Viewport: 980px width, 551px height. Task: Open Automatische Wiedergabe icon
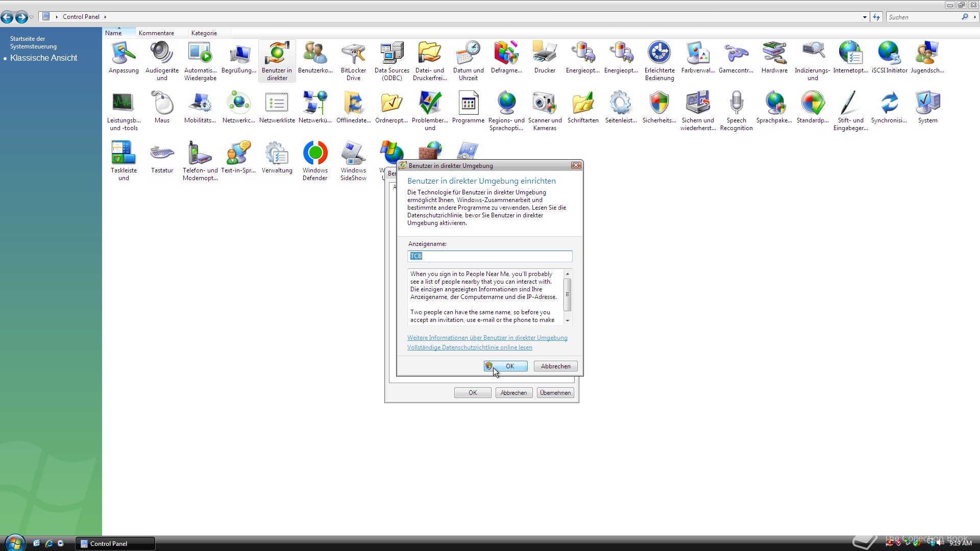pos(200,61)
